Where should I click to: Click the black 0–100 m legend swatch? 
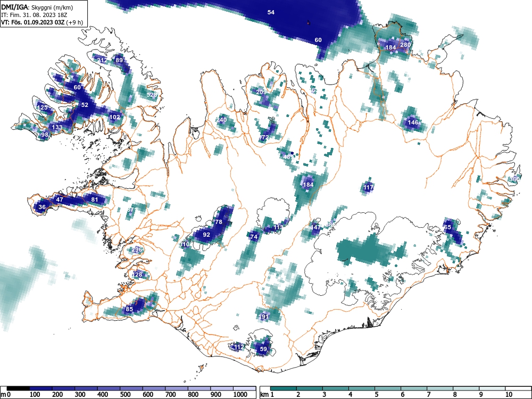click(x=18, y=388)
